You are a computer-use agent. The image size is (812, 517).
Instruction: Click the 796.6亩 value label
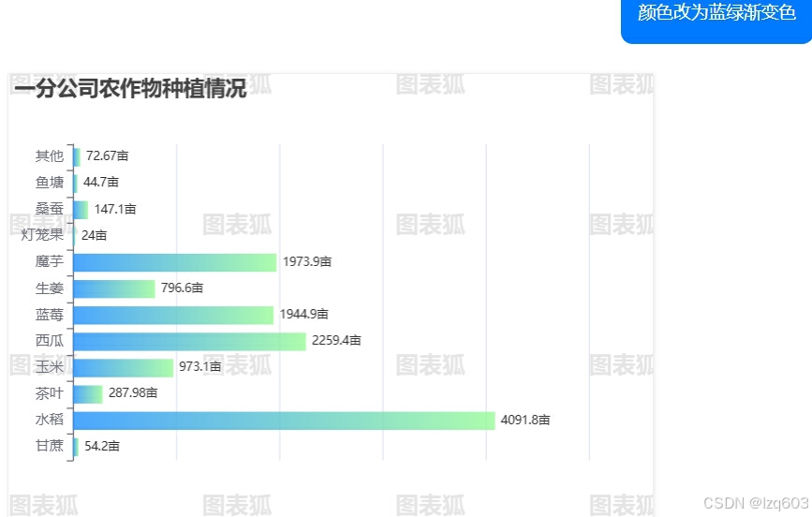[182, 288]
